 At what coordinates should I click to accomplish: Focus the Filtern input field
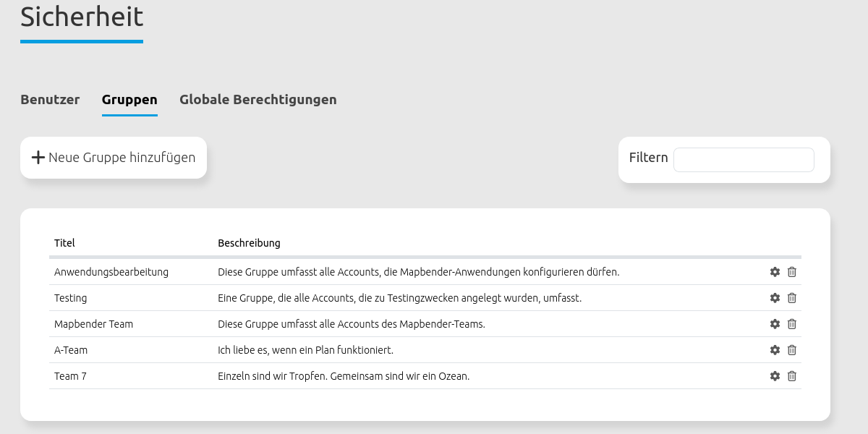tap(743, 160)
